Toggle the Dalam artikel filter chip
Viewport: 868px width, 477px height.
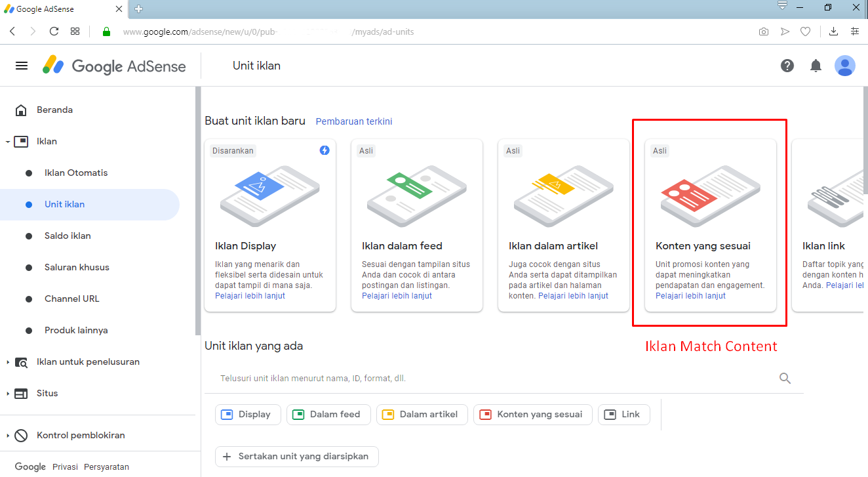pos(422,414)
